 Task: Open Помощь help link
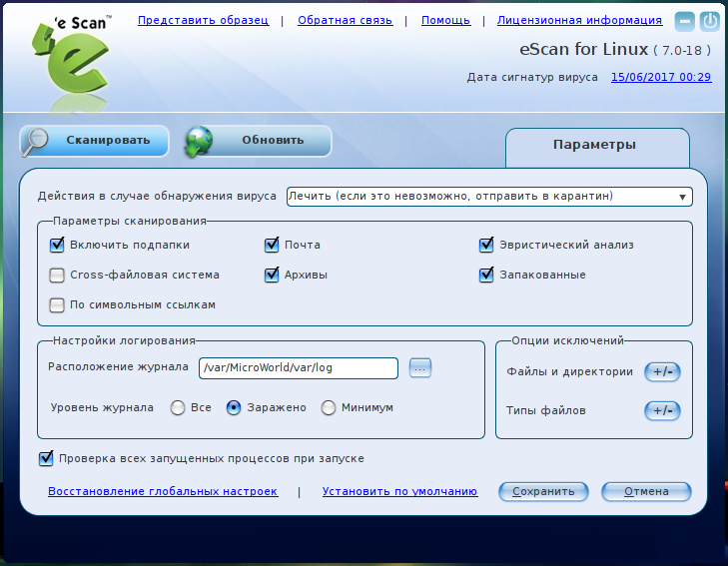(445, 20)
